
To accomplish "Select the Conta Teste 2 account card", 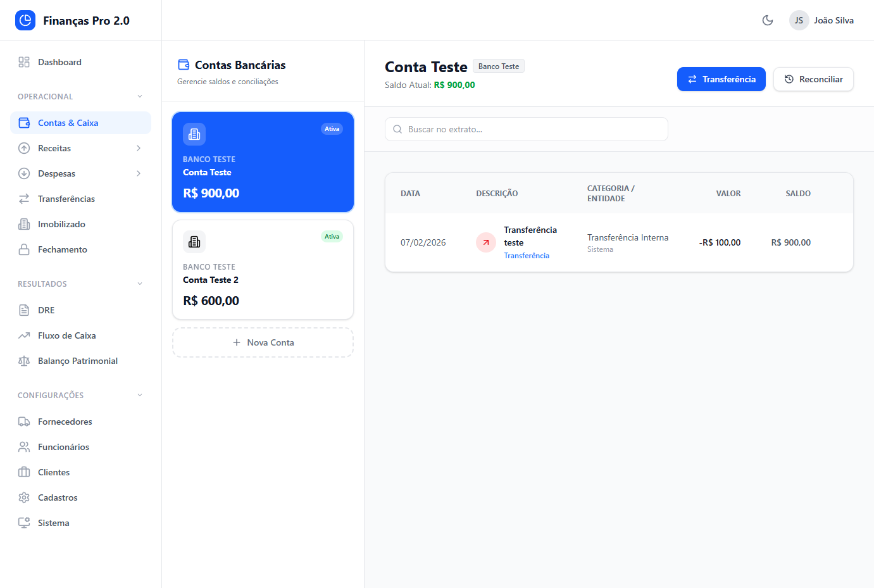I will pyautogui.click(x=263, y=270).
